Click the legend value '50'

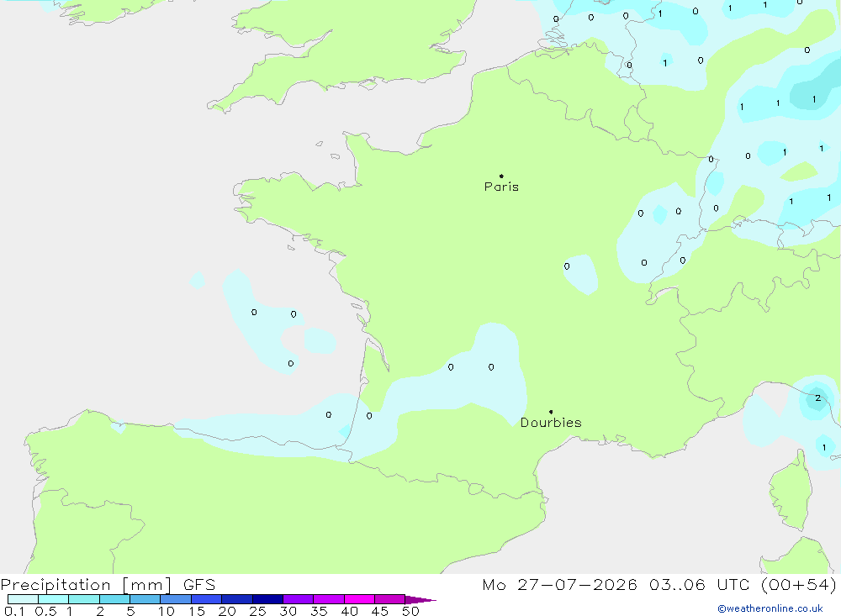point(410,611)
